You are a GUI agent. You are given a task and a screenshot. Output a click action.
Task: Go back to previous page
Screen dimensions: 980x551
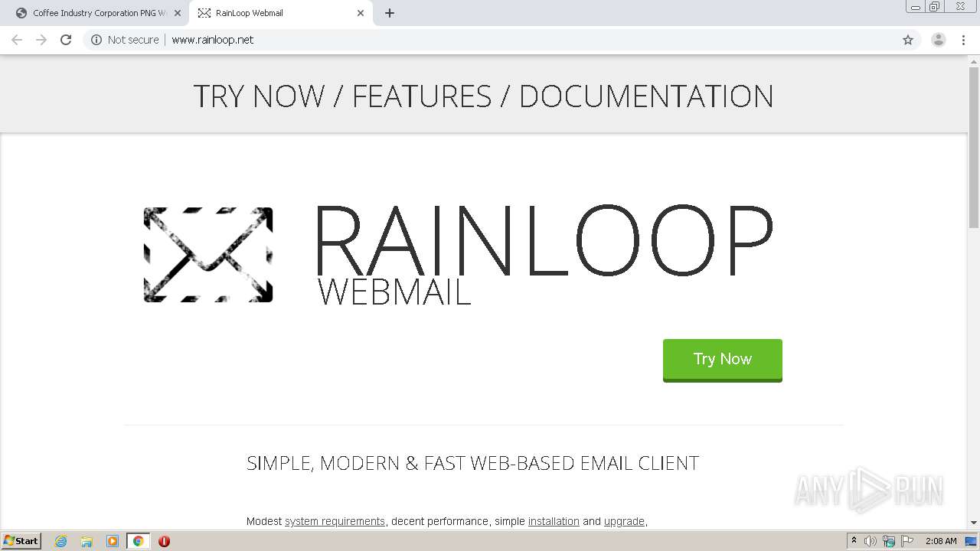point(17,40)
